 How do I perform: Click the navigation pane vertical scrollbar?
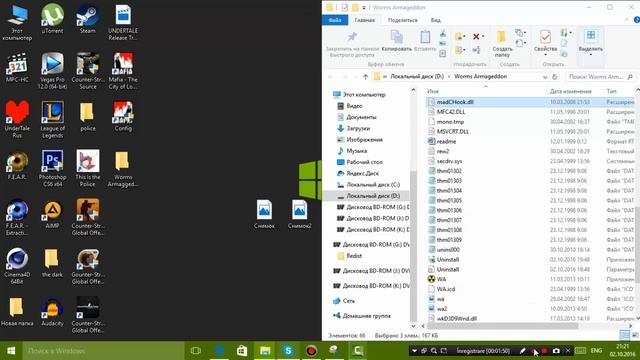[413, 245]
